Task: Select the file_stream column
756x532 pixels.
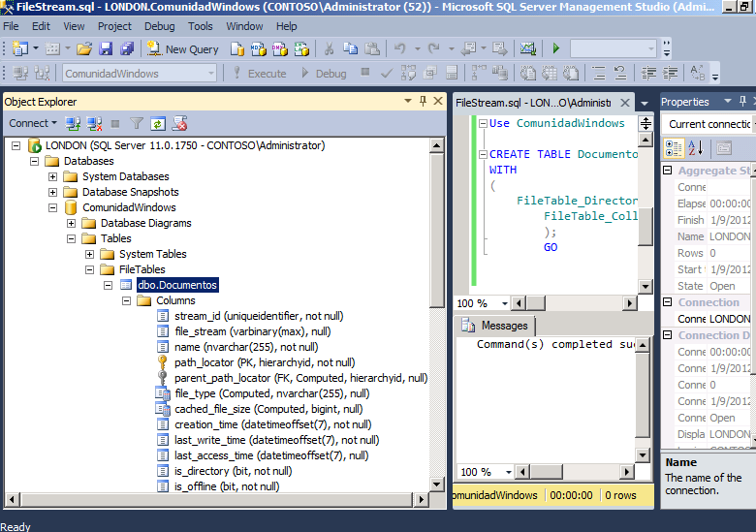Action: [253, 331]
